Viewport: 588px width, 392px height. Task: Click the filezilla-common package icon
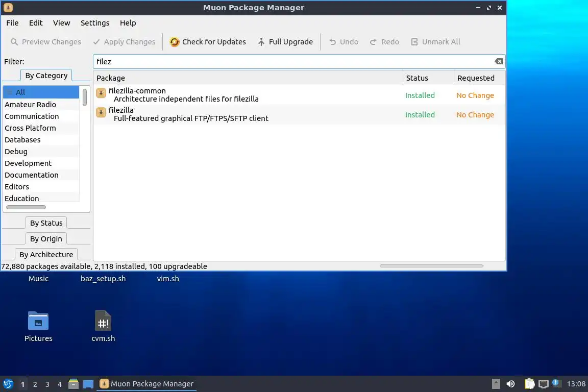(101, 93)
